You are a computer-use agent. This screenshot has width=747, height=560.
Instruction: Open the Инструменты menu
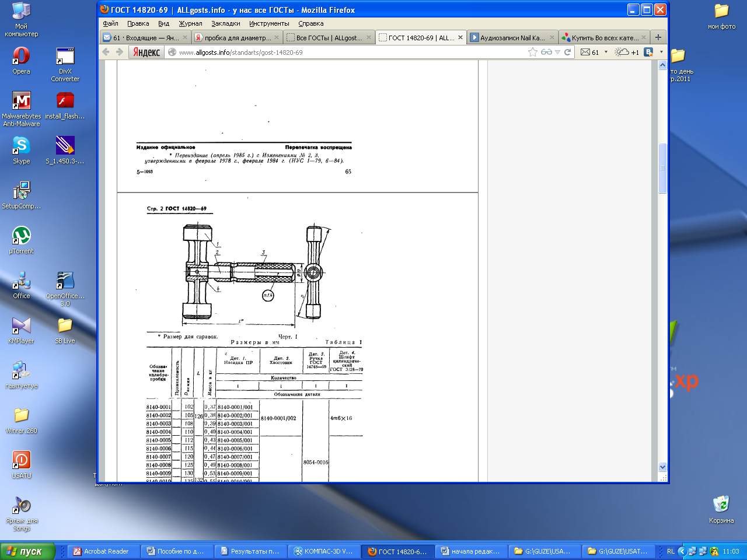coord(268,23)
